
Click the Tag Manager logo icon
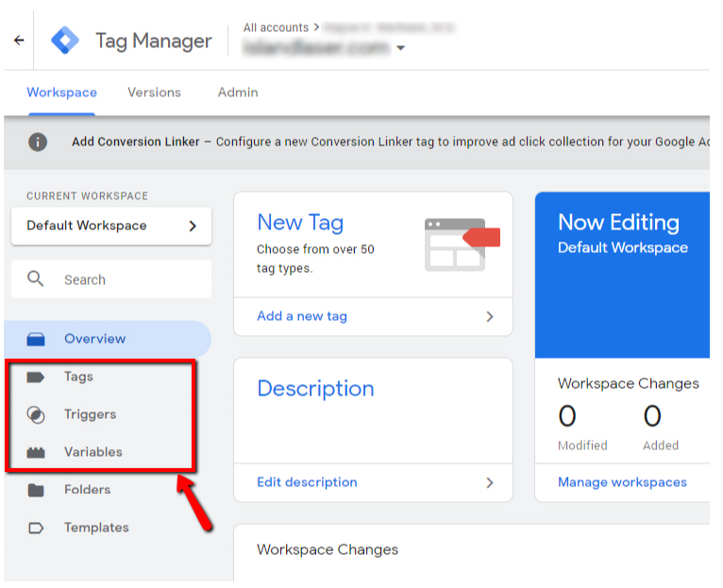click(65, 42)
